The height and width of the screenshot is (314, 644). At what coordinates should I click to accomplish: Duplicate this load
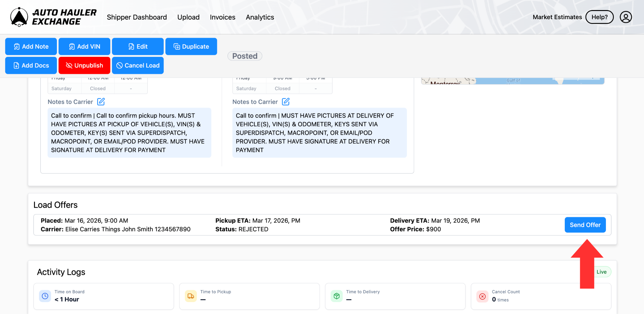point(191,47)
